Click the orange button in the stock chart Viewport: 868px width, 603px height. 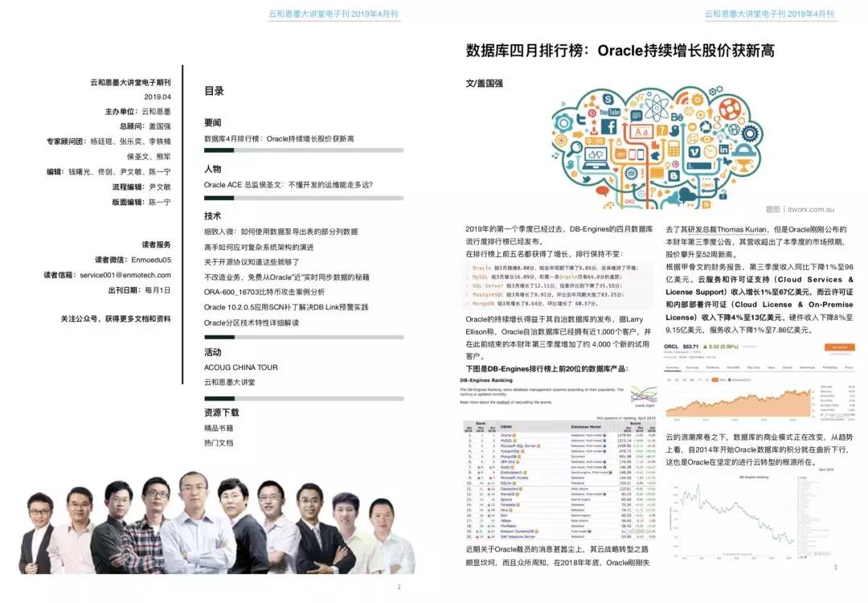(x=839, y=347)
